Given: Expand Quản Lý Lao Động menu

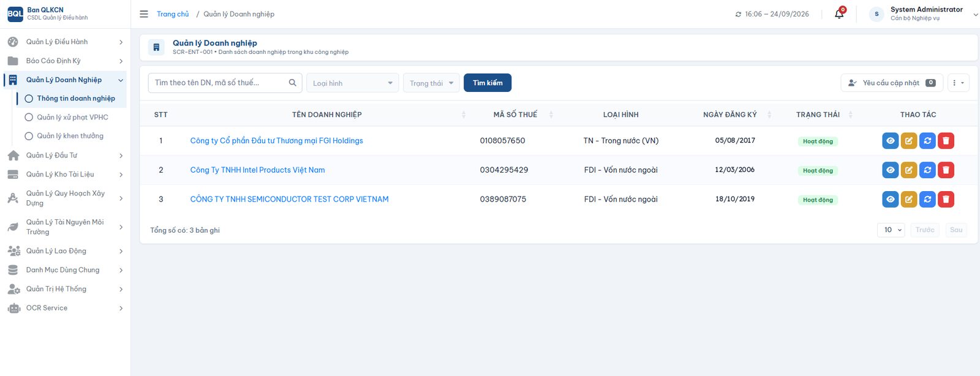Looking at the screenshot, I should tap(66, 251).
